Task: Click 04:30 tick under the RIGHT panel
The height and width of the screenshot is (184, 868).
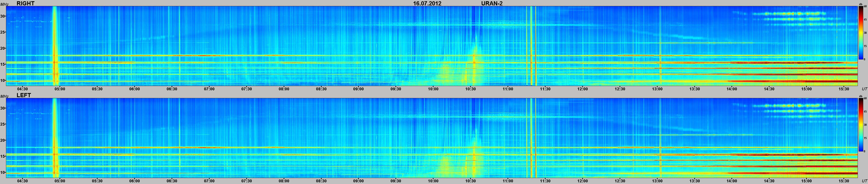Action: point(23,89)
